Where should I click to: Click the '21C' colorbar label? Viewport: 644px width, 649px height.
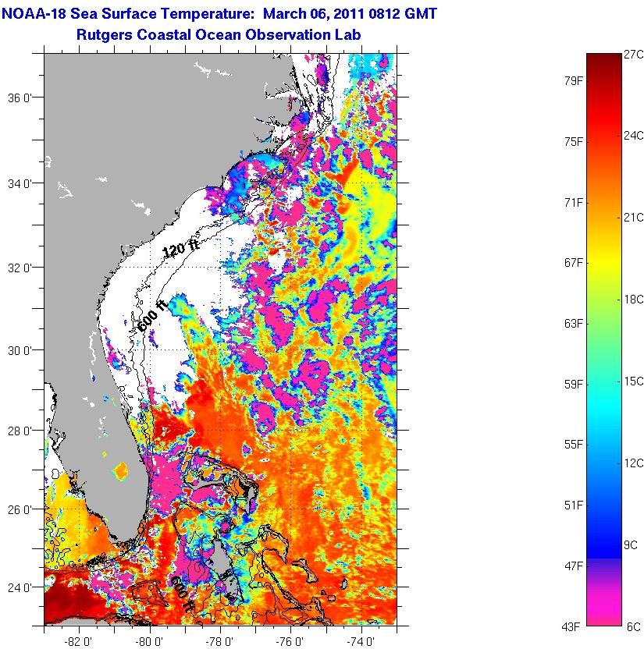click(x=634, y=218)
